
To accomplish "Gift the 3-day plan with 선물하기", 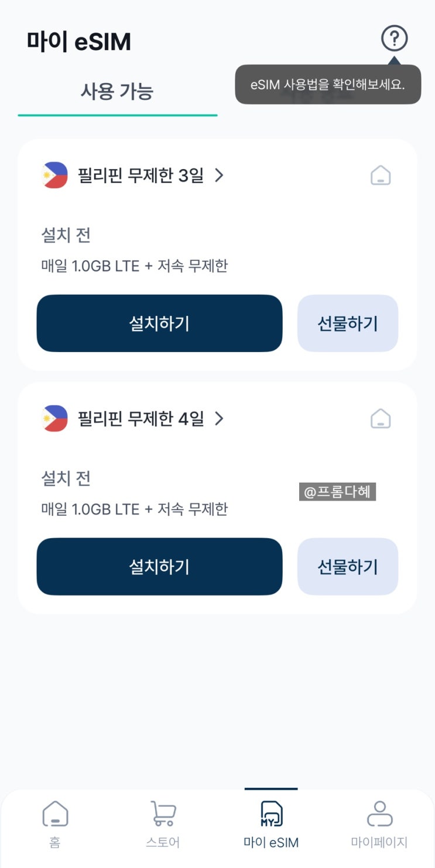I will (348, 323).
